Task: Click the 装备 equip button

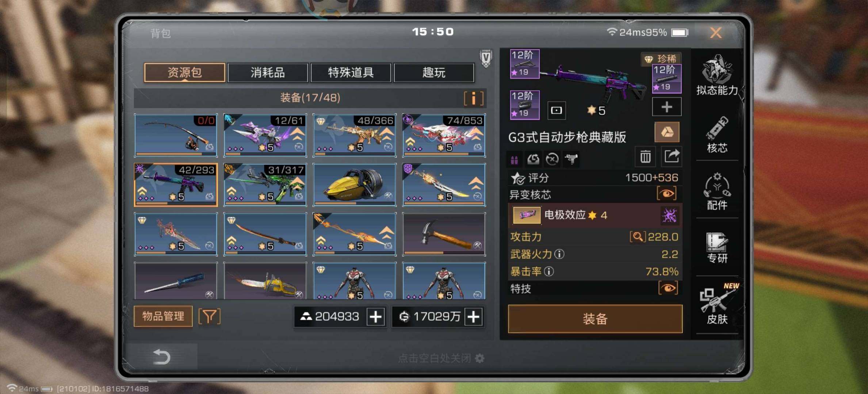Action: point(595,318)
